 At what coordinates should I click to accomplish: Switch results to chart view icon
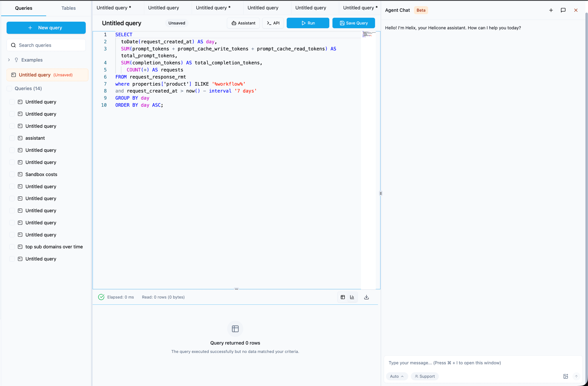pos(352,297)
